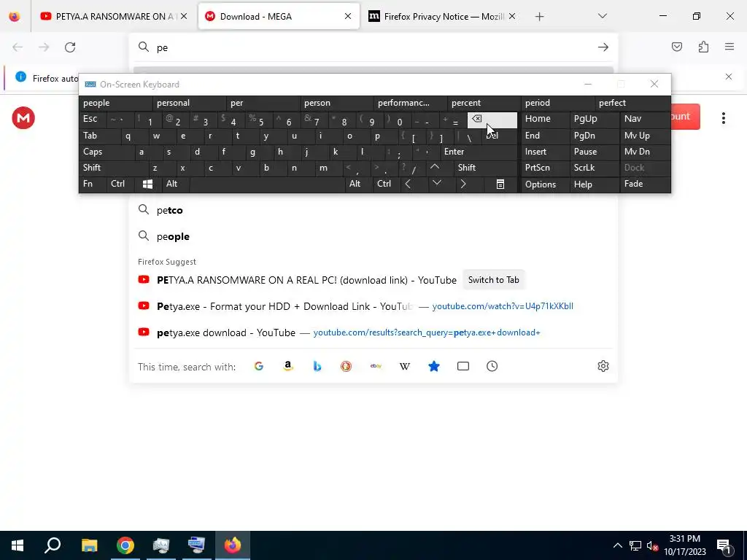Switch to Firefox Privacy Notice tab
Viewport: 747px width, 560px height.
coord(443,16)
